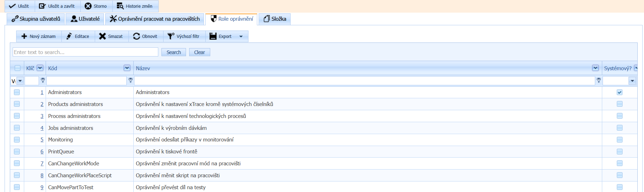Open Historie změn change history

(135, 6)
